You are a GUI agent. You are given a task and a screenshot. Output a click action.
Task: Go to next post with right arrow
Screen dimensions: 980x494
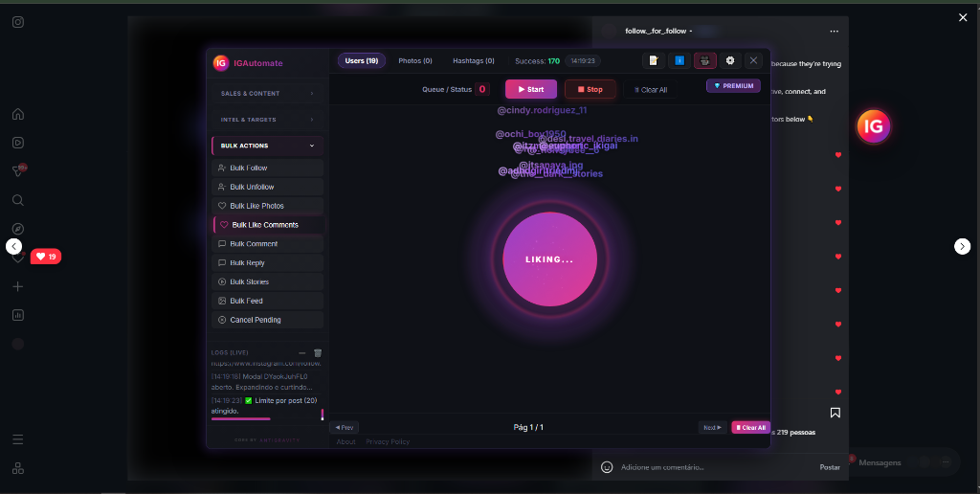pyautogui.click(x=963, y=246)
